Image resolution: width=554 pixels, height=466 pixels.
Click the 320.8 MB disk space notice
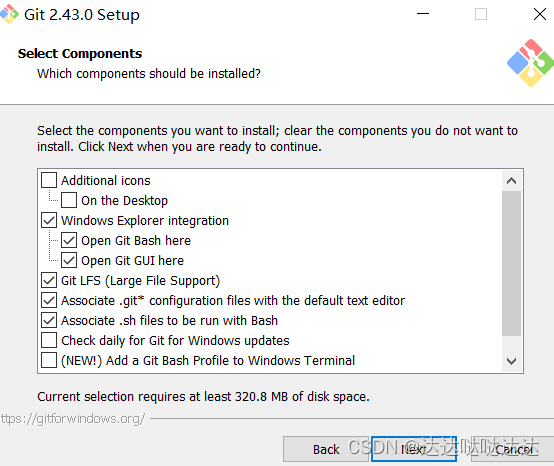pos(203,396)
